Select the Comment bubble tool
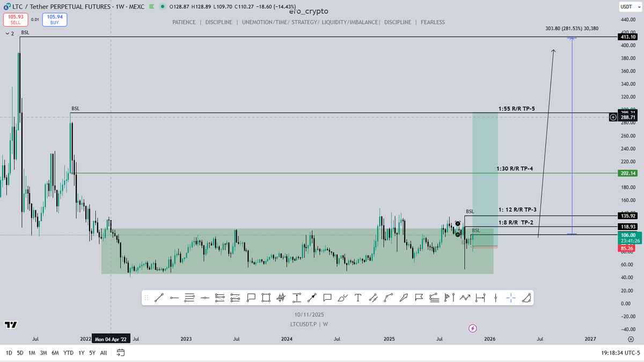Screen dimensions: 644x362 click(x=327, y=298)
